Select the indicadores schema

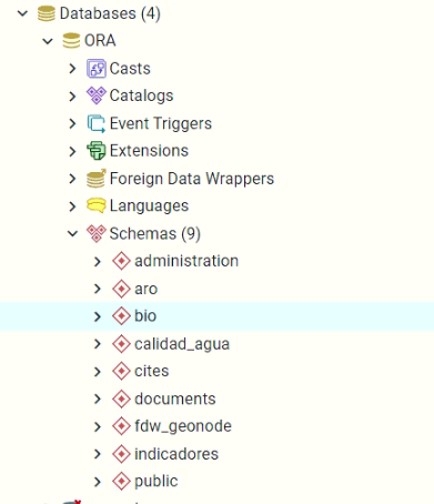coord(176,454)
